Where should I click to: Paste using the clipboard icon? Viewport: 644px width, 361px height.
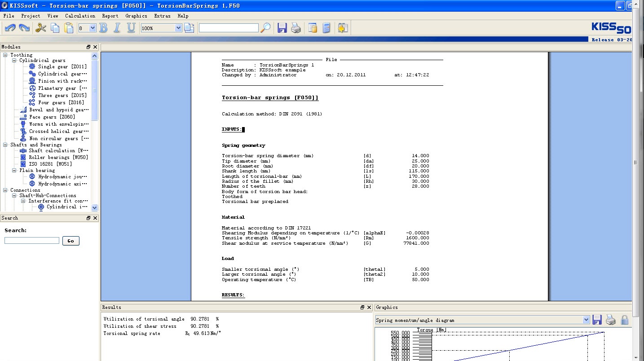point(69,28)
